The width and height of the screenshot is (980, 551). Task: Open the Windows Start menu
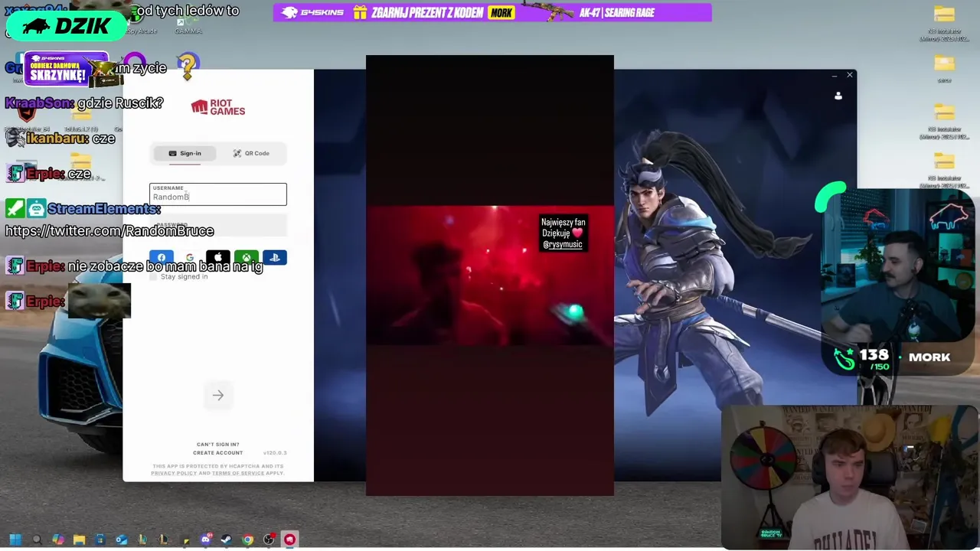coord(15,540)
